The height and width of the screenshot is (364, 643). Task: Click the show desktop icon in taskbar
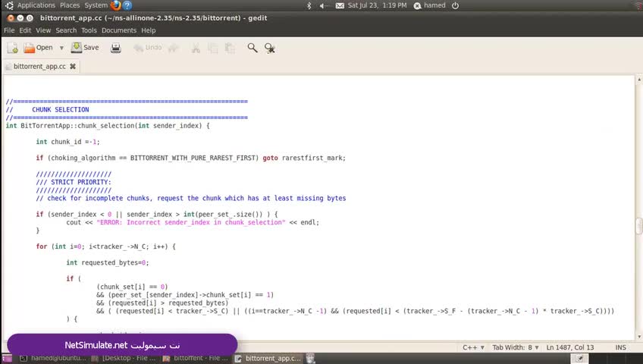coord(7,358)
